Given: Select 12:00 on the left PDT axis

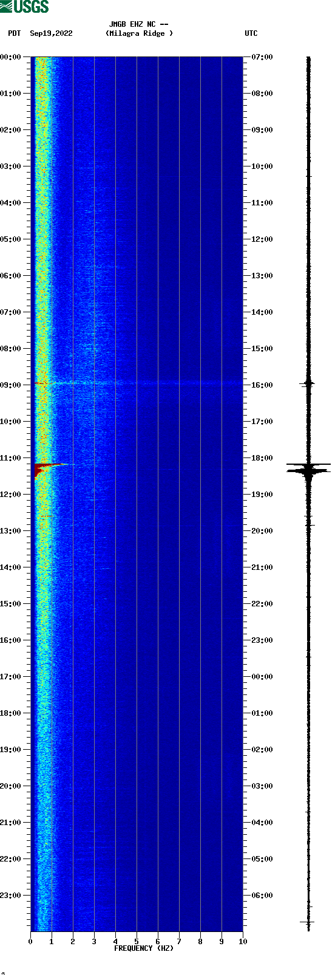Looking at the screenshot, I should [10, 495].
